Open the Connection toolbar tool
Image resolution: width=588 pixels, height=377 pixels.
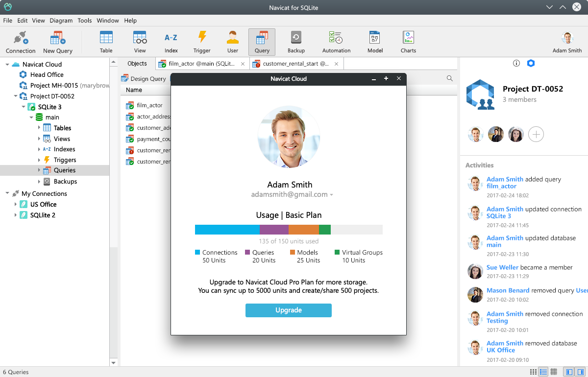coord(21,42)
